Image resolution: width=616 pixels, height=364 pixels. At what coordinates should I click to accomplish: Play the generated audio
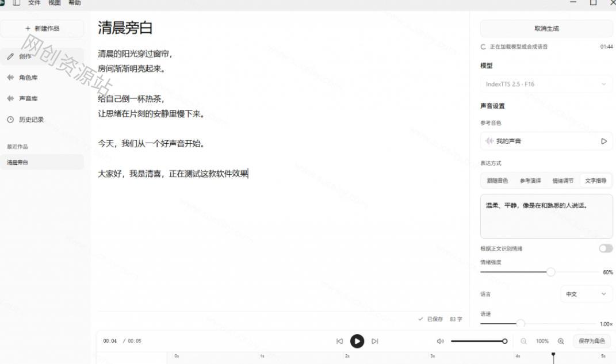(x=357, y=341)
